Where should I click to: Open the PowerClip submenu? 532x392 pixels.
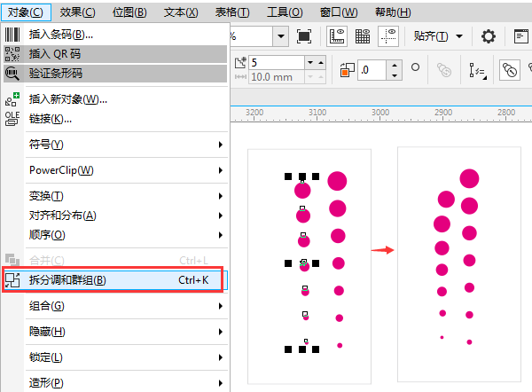click(61, 170)
